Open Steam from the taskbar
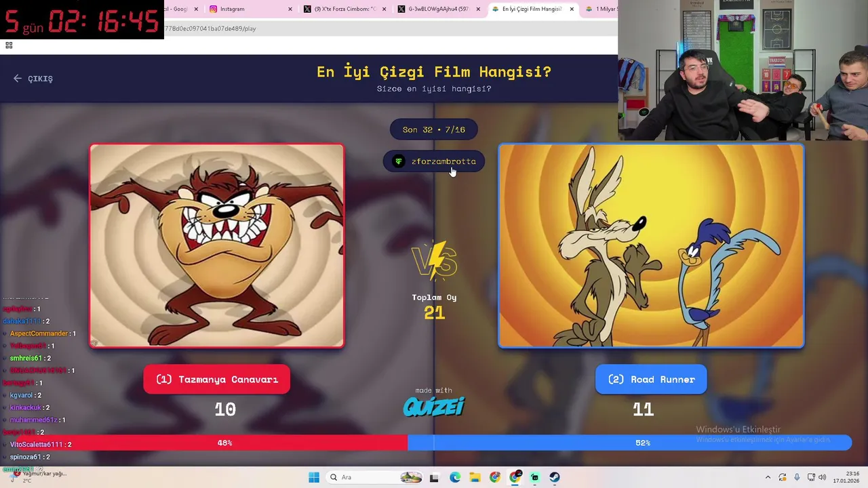 tap(555, 477)
